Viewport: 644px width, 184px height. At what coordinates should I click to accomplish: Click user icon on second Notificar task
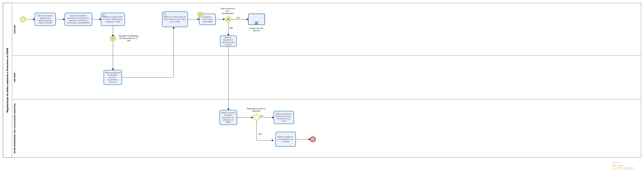point(165,14)
